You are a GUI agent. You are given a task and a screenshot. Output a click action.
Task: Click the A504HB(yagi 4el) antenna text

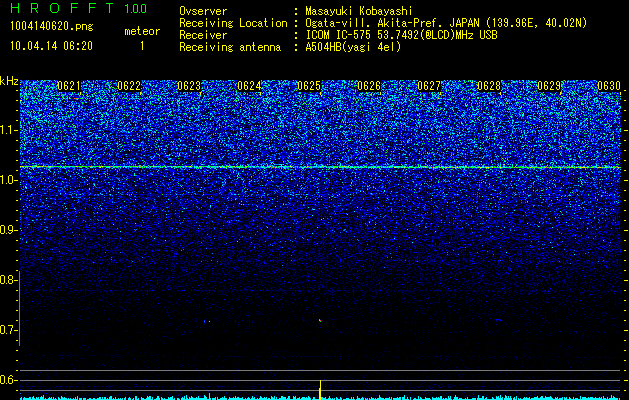pyautogui.click(x=353, y=47)
